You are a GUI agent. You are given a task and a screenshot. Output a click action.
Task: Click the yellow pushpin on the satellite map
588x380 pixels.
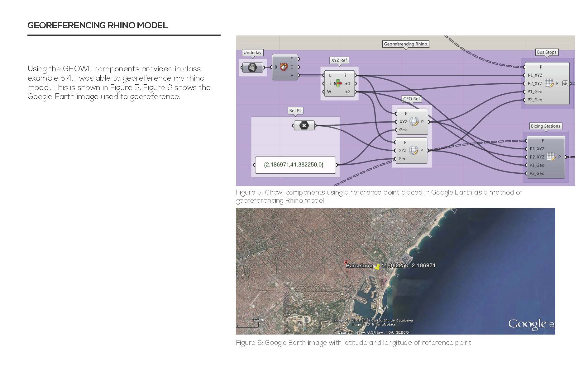[x=378, y=266]
